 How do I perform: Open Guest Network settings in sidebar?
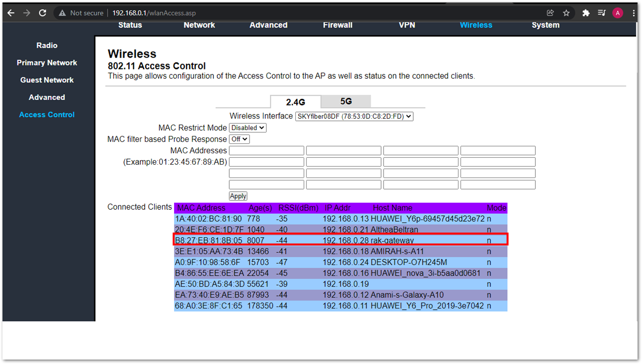47,80
